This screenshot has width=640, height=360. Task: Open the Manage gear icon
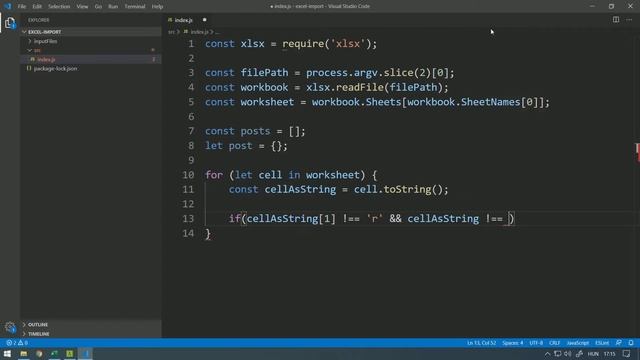pos(10,327)
